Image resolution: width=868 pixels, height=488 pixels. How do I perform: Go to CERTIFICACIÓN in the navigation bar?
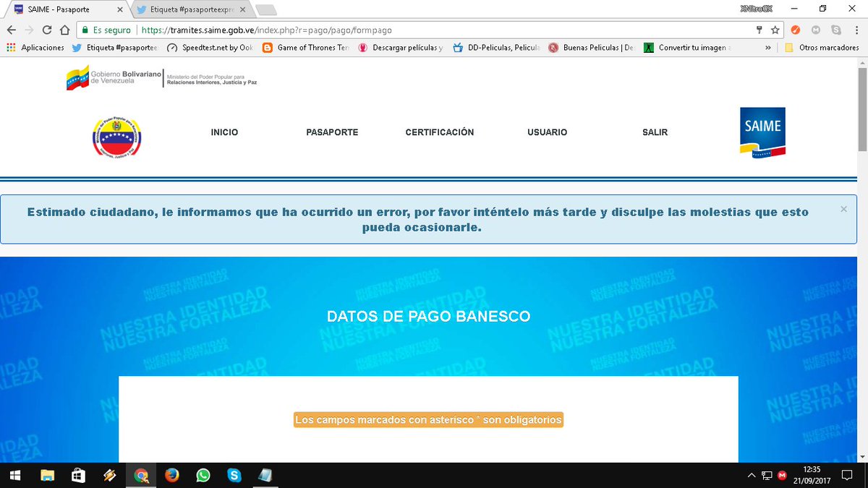tap(438, 132)
